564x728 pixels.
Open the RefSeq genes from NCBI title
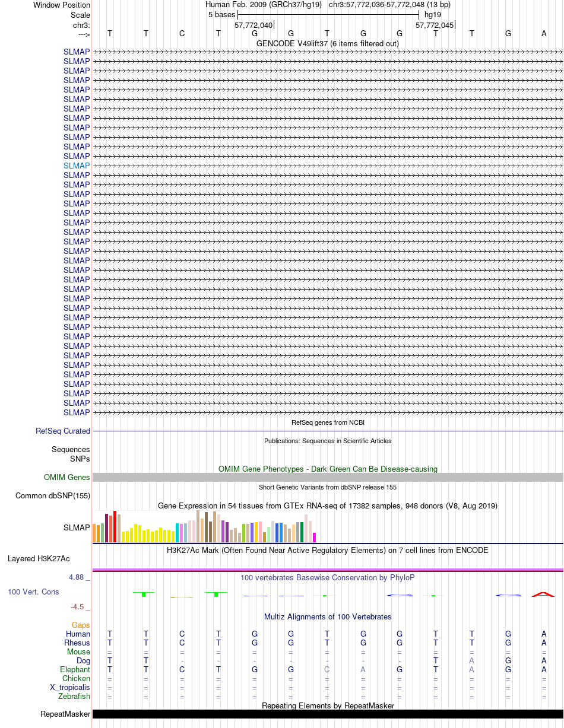click(328, 422)
